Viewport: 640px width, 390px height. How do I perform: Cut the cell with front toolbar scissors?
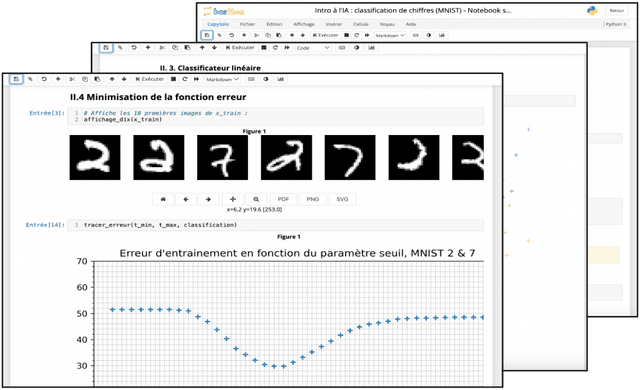pyautogui.click(x=72, y=79)
